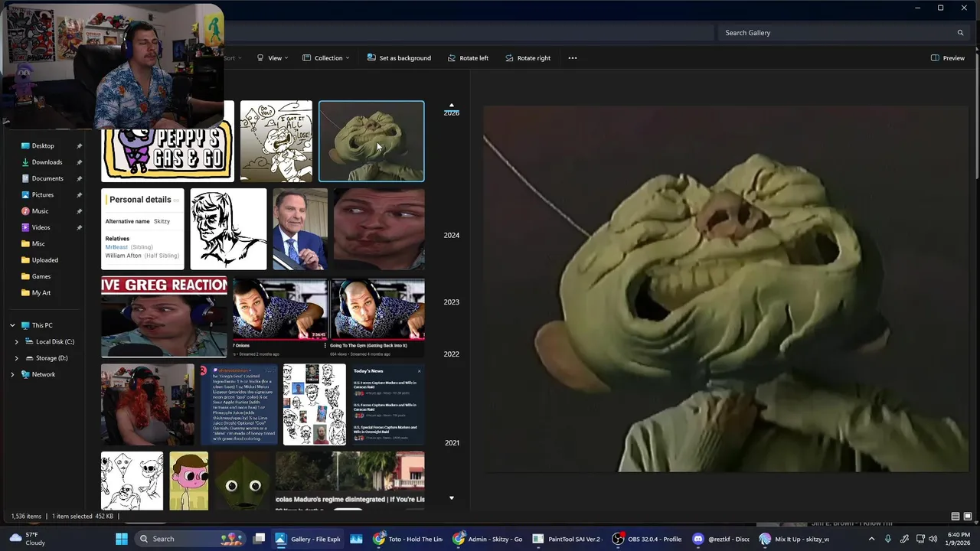This screenshot has width=980, height=551.
Task: Switch to PaintTool SAI on taskbar
Action: (x=567, y=539)
